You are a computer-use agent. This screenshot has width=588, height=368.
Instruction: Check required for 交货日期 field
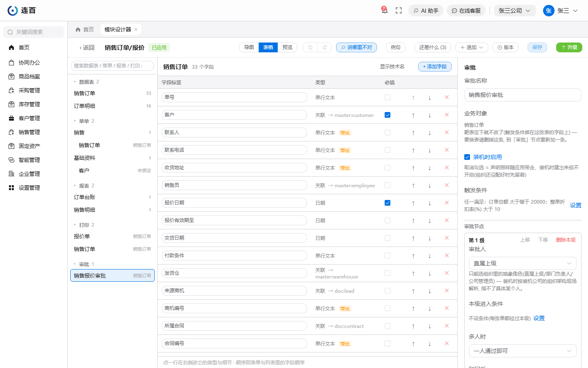pyautogui.click(x=388, y=238)
